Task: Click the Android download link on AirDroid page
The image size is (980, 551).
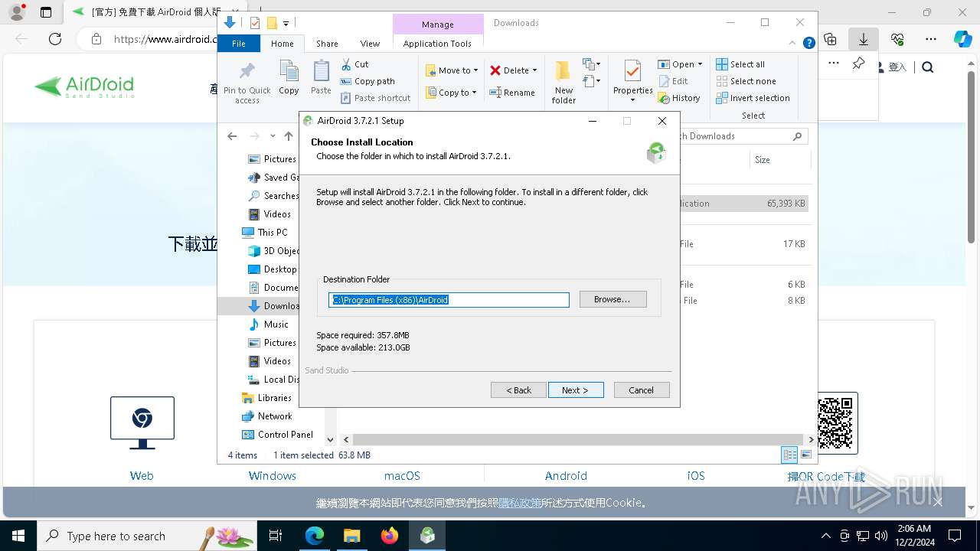Action: coord(566,476)
